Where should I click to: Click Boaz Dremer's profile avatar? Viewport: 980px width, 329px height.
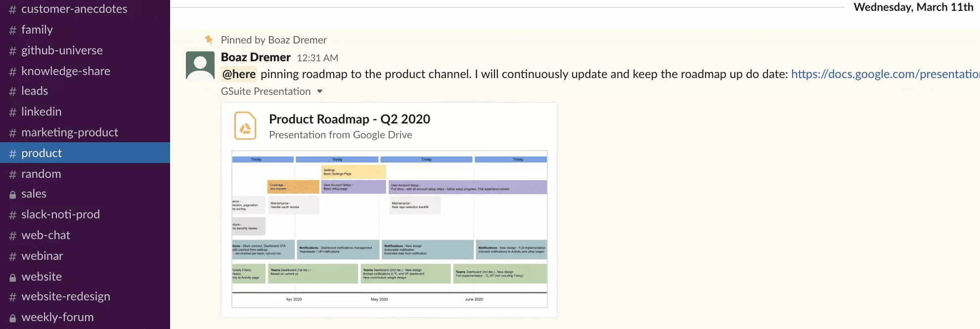199,65
